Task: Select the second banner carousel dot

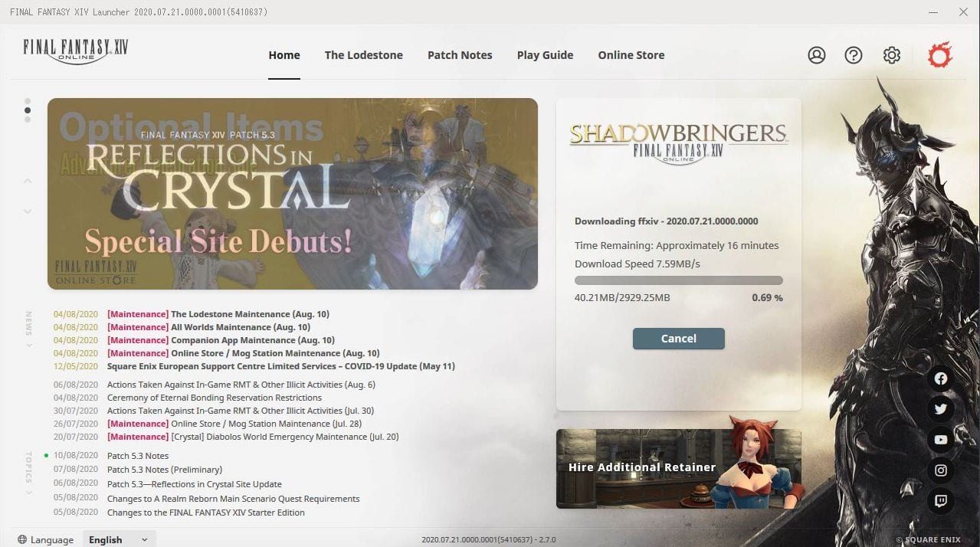Action: pyautogui.click(x=28, y=110)
